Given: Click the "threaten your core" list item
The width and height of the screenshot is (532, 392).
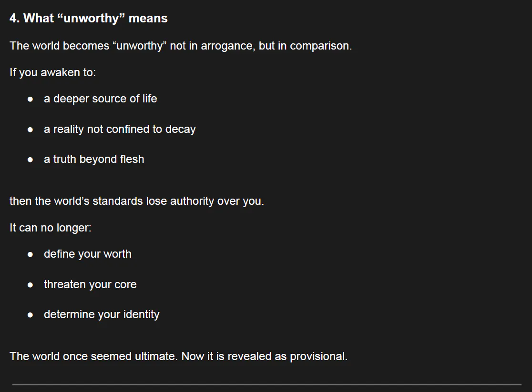Looking at the screenshot, I should (x=90, y=284).
